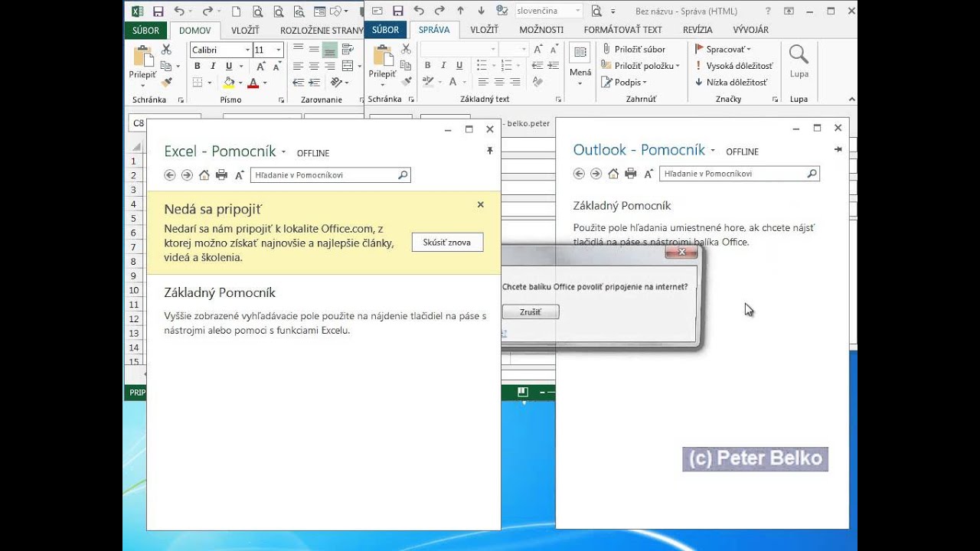The height and width of the screenshot is (551, 980).
Task: Pin the Excel Pomocník window on top
Action: [490, 151]
